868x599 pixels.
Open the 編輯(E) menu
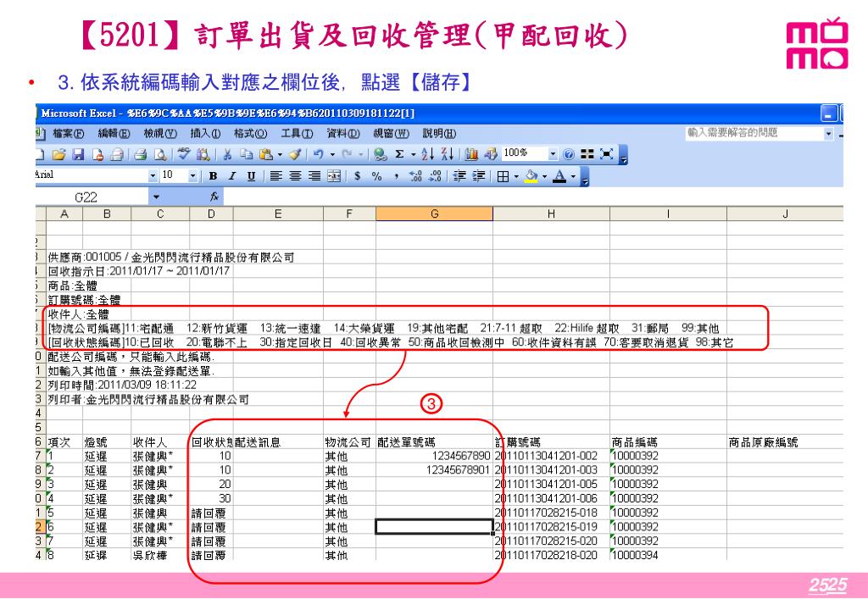[114, 133]
